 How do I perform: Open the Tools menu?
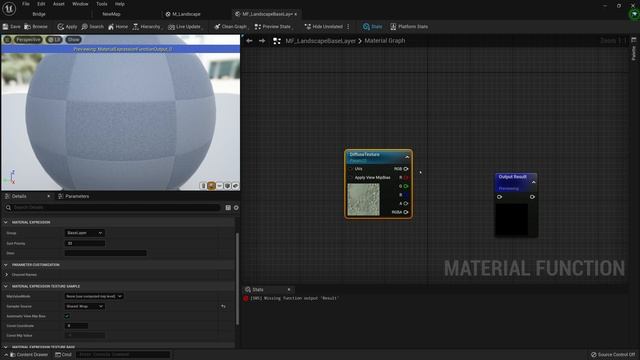[102, 4]
